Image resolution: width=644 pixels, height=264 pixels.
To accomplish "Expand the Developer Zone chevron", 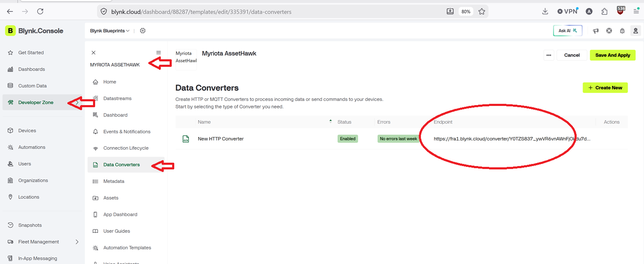I will [77, 103].
